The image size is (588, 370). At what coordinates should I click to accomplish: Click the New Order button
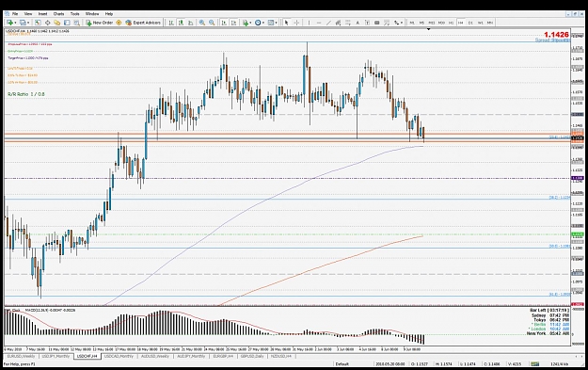point(99,23)
